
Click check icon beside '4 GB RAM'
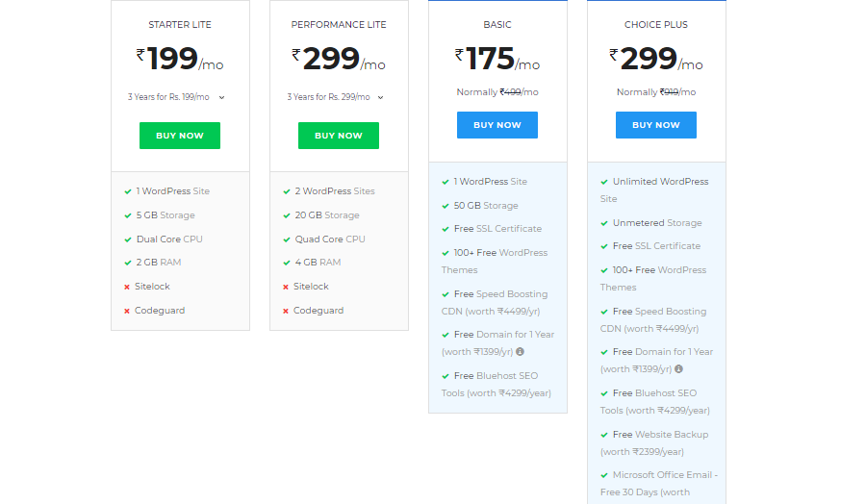287,263
